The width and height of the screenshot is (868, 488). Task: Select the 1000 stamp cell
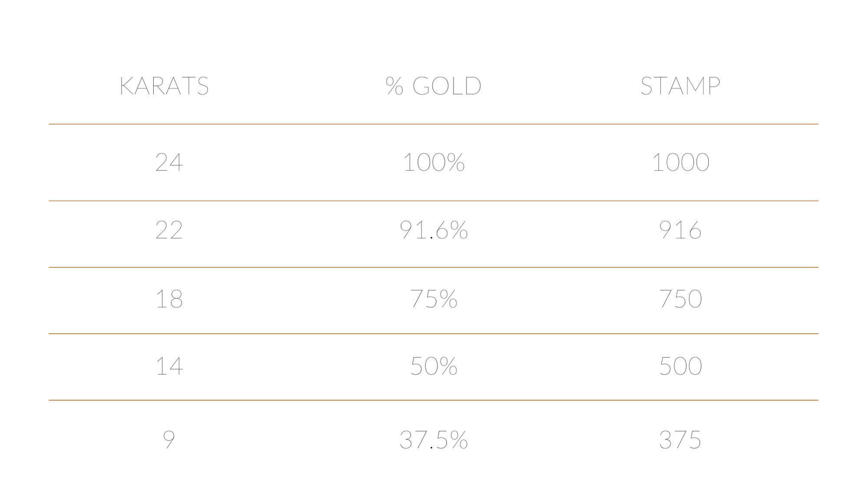[681, 162]
